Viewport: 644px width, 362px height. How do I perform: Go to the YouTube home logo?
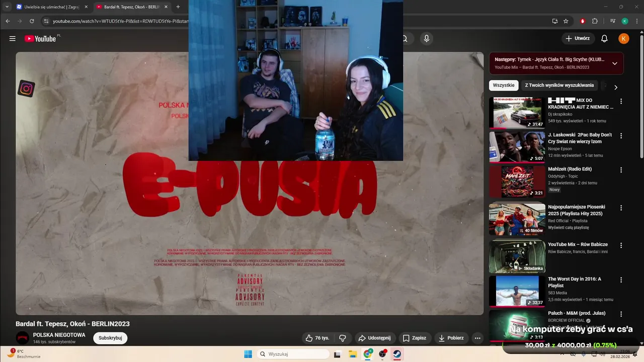pos(40,39)
